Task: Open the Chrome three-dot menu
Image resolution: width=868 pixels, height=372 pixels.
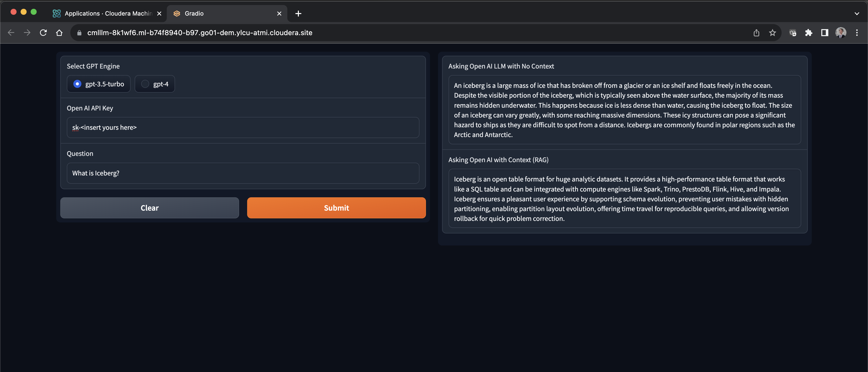Action: pos(857,33)
